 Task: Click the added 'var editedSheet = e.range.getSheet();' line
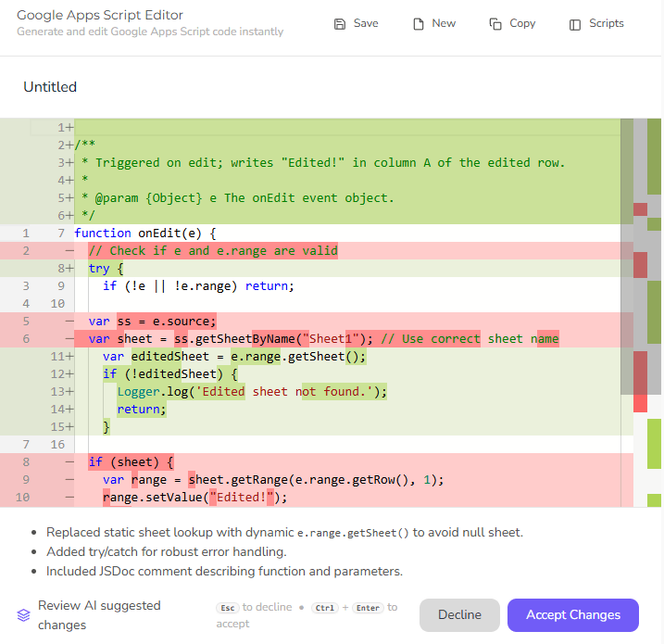coord(234,357)
